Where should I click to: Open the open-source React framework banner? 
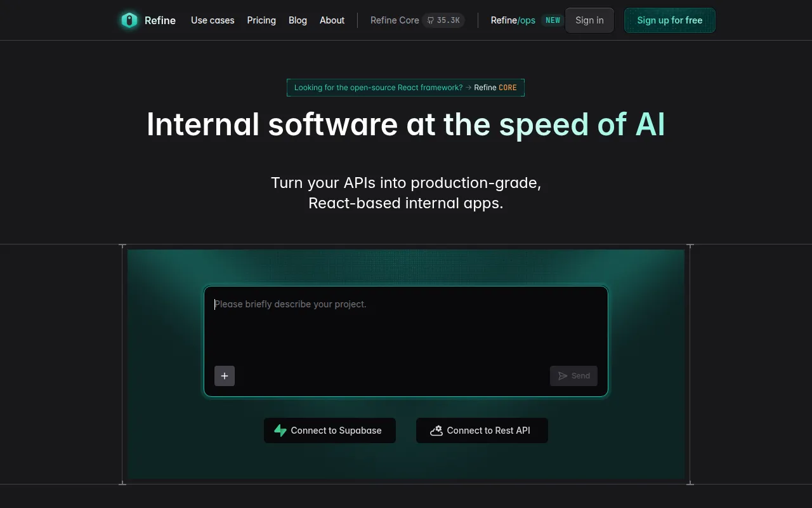[x=405, y=88]
